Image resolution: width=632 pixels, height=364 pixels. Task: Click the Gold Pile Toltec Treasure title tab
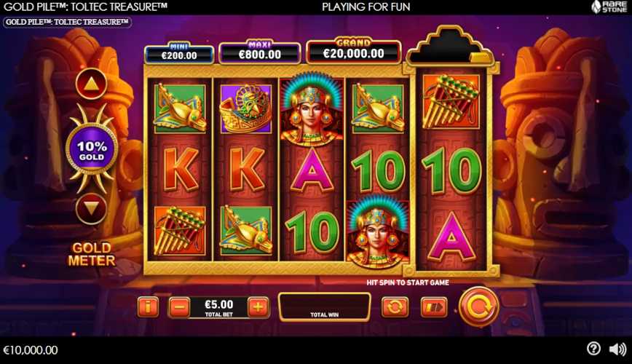(x=67, y=22)
